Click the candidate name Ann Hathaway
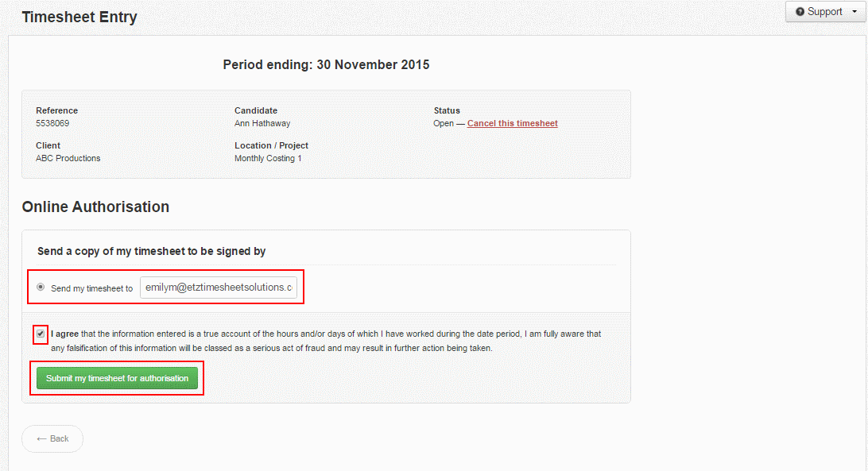 pos(262,123)
